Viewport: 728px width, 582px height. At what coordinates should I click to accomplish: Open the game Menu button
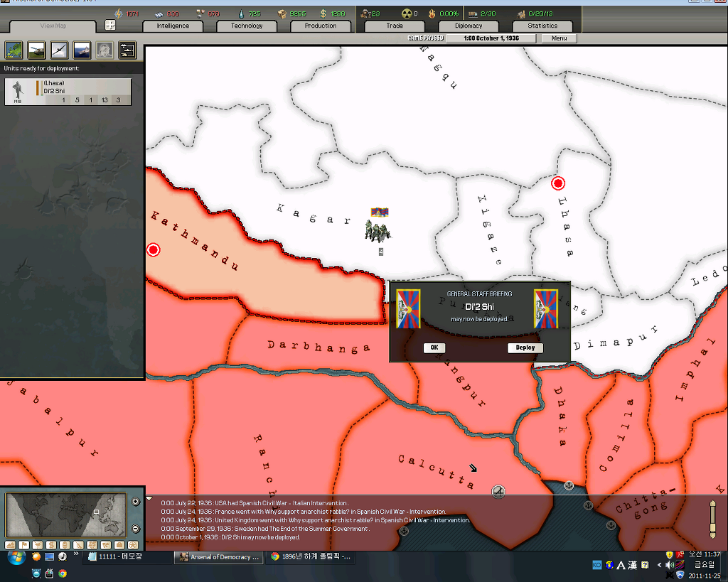pyautogui.click(x=559, y=38)
